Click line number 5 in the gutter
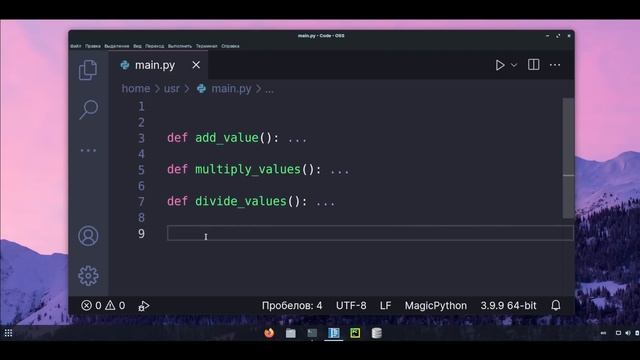This screenshot has width=640, height=360. [141, 170]
